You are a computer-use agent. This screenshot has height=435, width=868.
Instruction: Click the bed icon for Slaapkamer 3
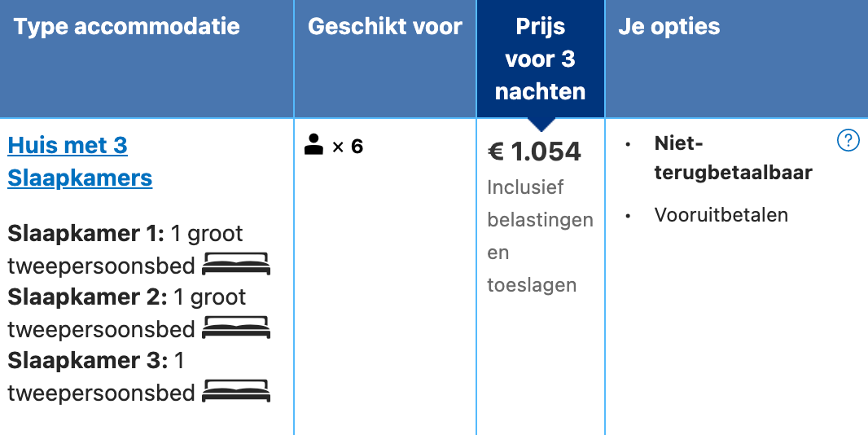click(x=236, y=391)
